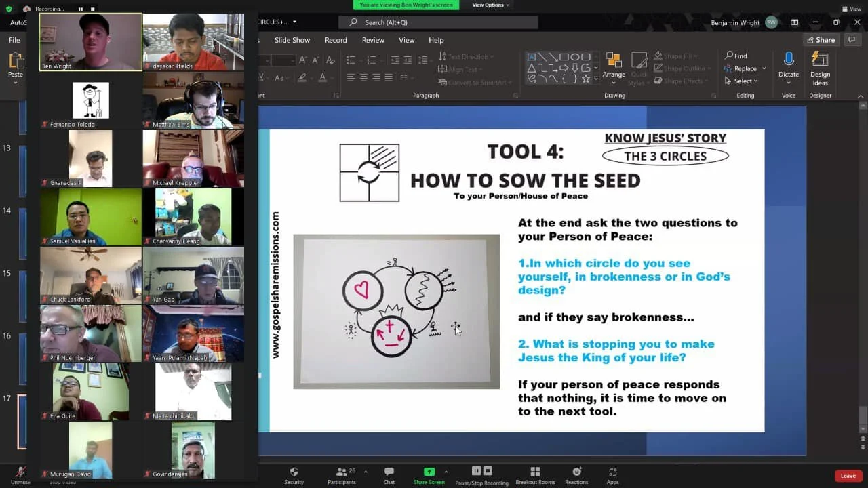Click the PowerPoint Share button
The height and width of the screenshot is (488, 868).
point(821,40)
